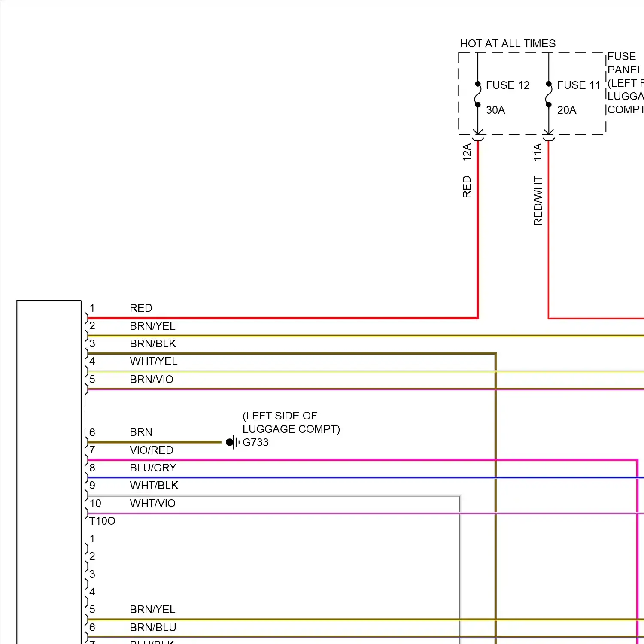Select the "HOT AT ALL TIMES" heading
The width and height of the screenshot is (644, 644).
pos(507,43)
